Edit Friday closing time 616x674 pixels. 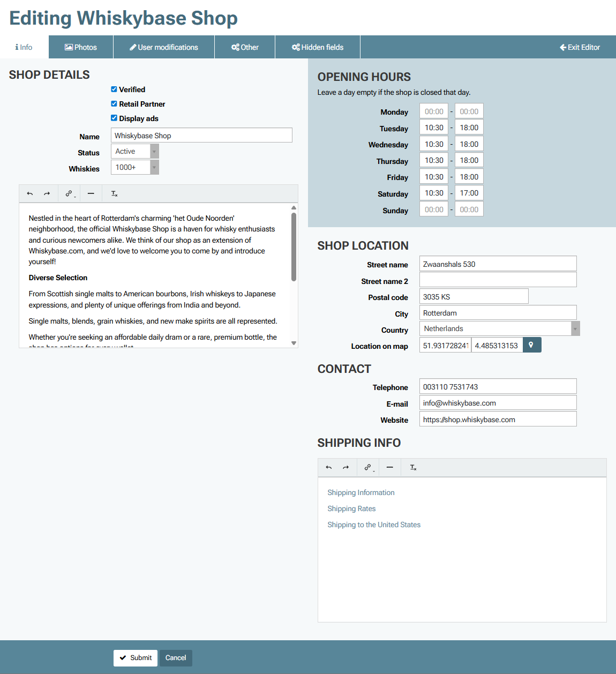(469, 176)
